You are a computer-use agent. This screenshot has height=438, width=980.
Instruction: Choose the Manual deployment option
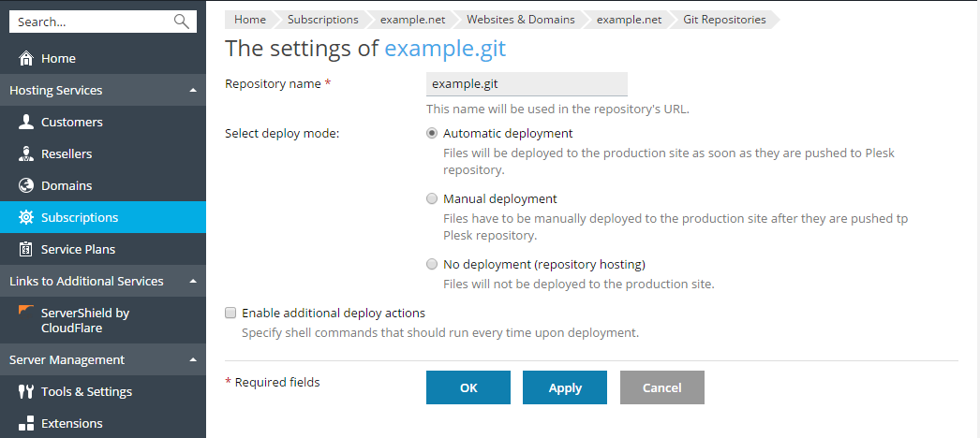[x=432, y=199]
